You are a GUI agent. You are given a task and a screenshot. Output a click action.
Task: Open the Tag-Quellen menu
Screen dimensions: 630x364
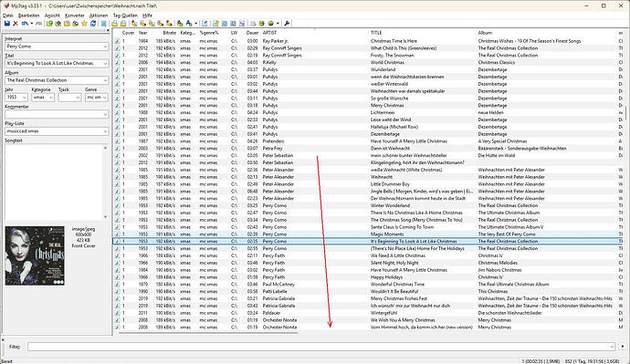125,16
